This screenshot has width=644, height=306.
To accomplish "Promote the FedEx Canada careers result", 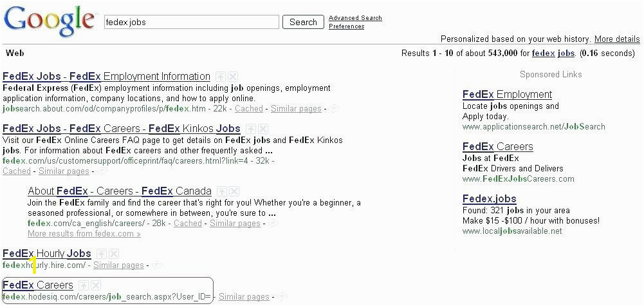I will click(x=221, y=191).
